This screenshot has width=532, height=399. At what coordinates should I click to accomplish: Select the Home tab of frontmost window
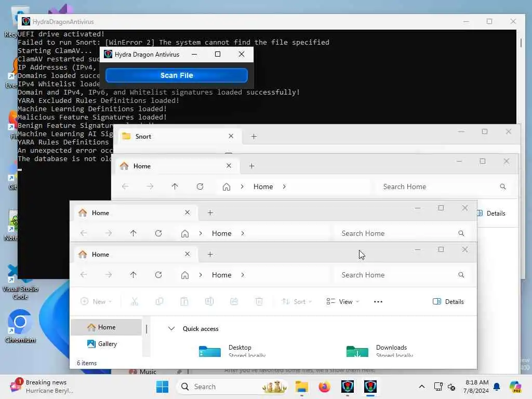pos(136,255)
